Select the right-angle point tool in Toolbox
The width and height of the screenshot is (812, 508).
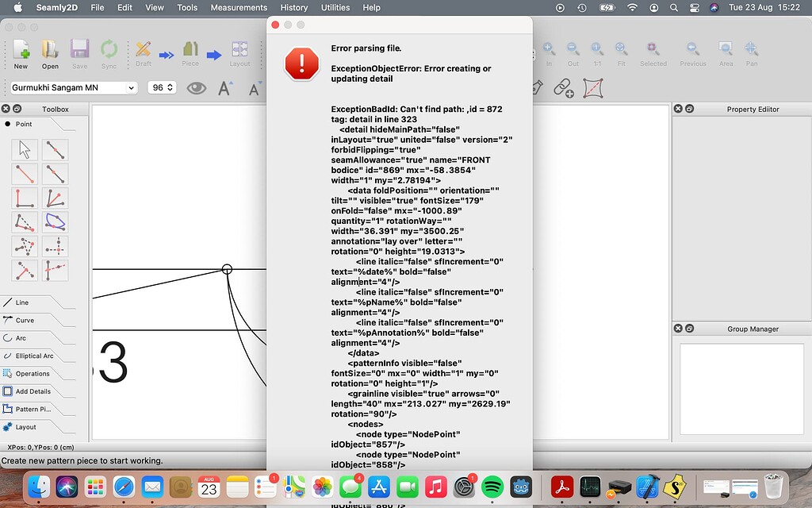[x=25, y=198]
